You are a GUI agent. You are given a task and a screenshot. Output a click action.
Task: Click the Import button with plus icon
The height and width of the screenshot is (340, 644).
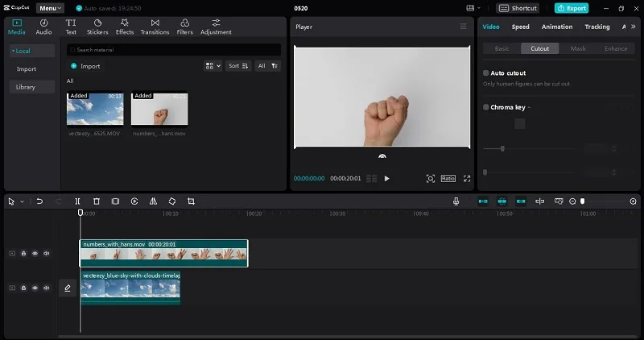coord(85,66)
